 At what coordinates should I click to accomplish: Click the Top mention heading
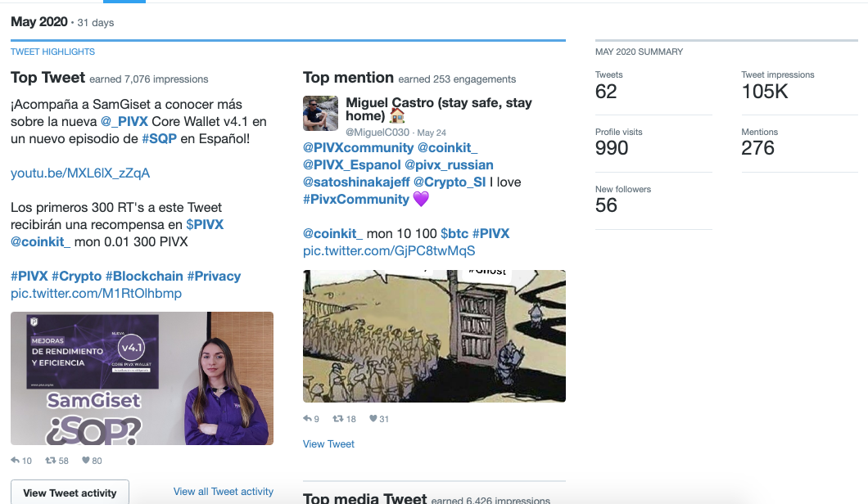click(x=348, y=78)
